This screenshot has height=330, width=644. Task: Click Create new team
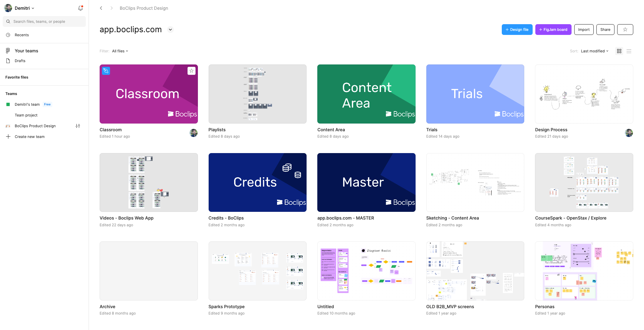click(x=30, y=137)
